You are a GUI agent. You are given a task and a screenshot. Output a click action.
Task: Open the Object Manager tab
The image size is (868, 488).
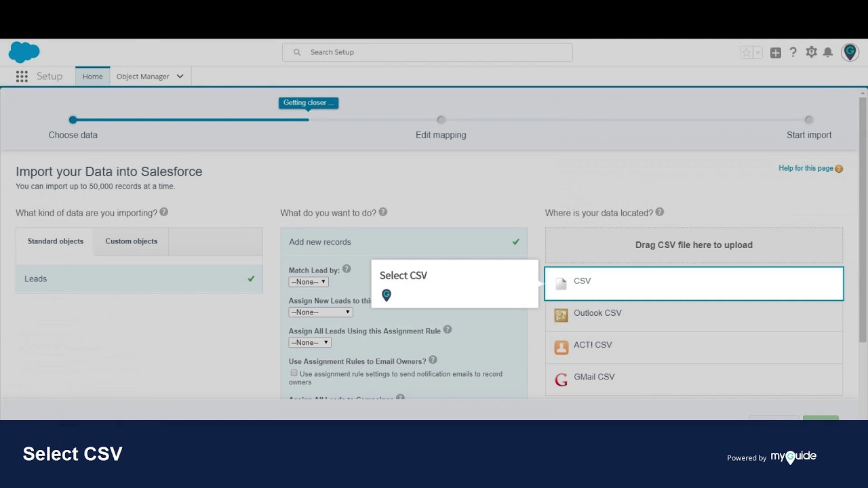coord(142,77)
